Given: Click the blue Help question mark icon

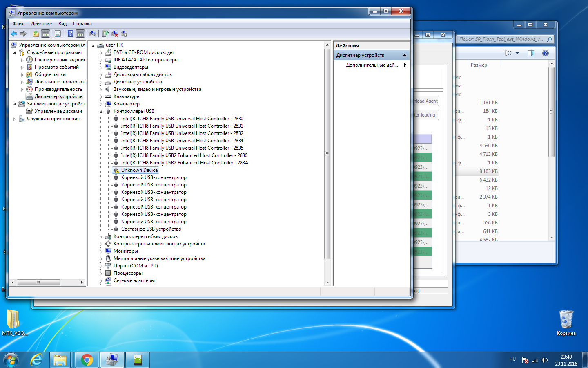Looking at the screenshot, I should (x=70, y=34).
